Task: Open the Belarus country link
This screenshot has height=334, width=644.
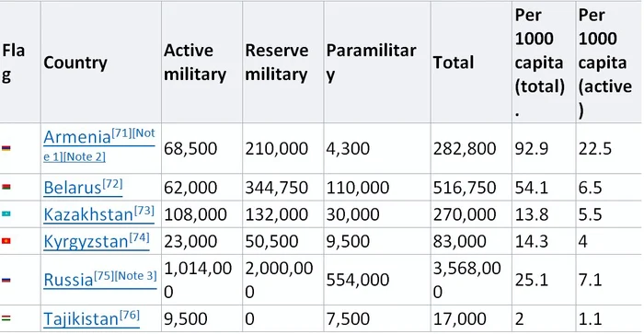Action: [x=73, y=188]
